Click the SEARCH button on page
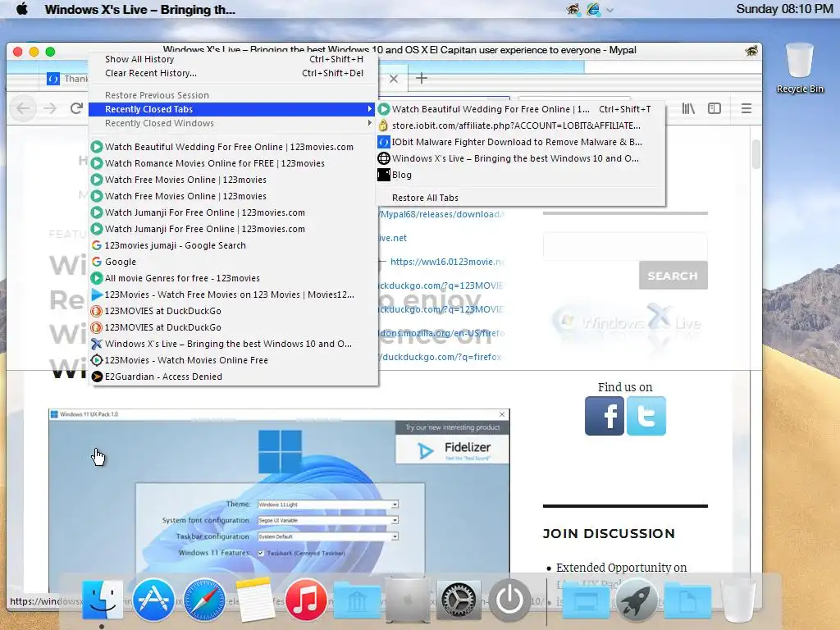This screenshot has width=840, height=630. pos(673,276)
